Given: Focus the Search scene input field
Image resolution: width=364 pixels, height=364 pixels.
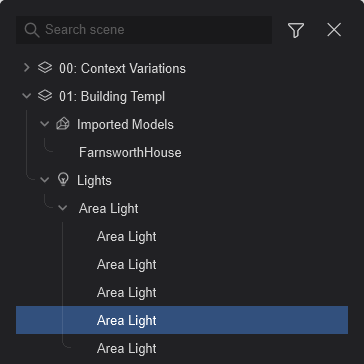Looking at the screenshot, I should 144,30.
